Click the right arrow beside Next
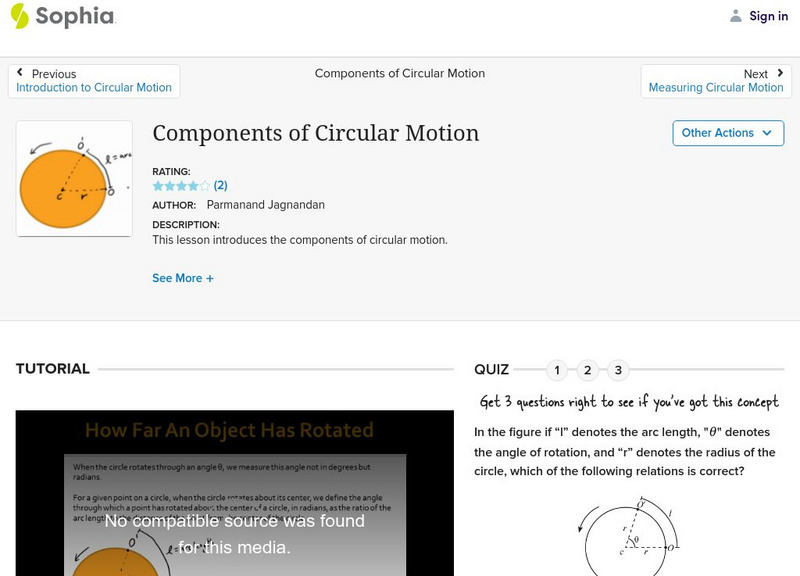This screenshot has height=576, width=800. coord(780,73)
